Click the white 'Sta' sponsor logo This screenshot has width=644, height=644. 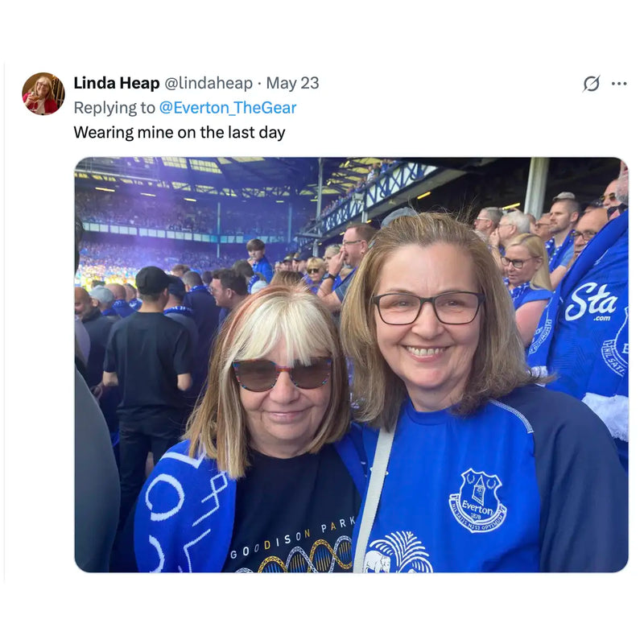[x=591, y=303]
